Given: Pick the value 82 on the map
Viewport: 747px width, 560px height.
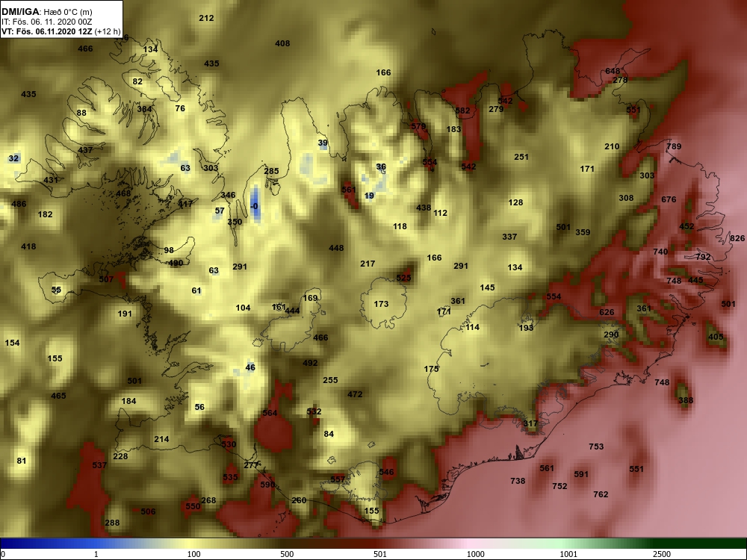Looking at the screenshot, I should [137, 81].
